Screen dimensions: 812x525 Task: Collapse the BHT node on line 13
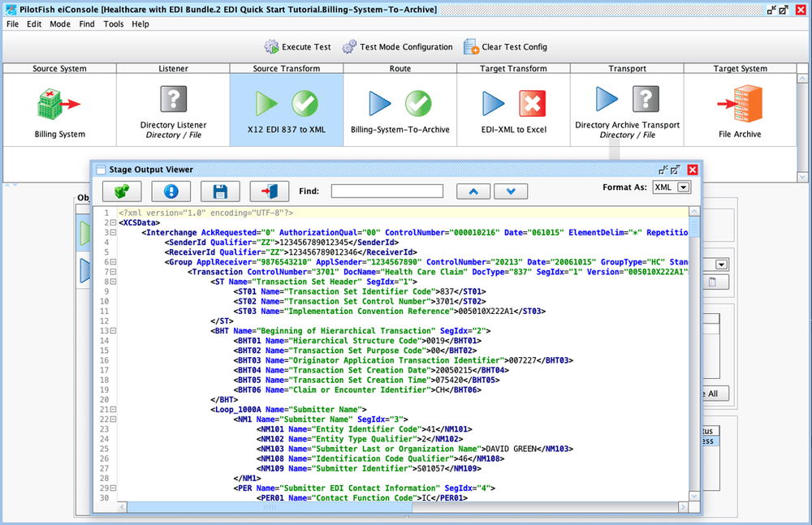coord(113,331)
